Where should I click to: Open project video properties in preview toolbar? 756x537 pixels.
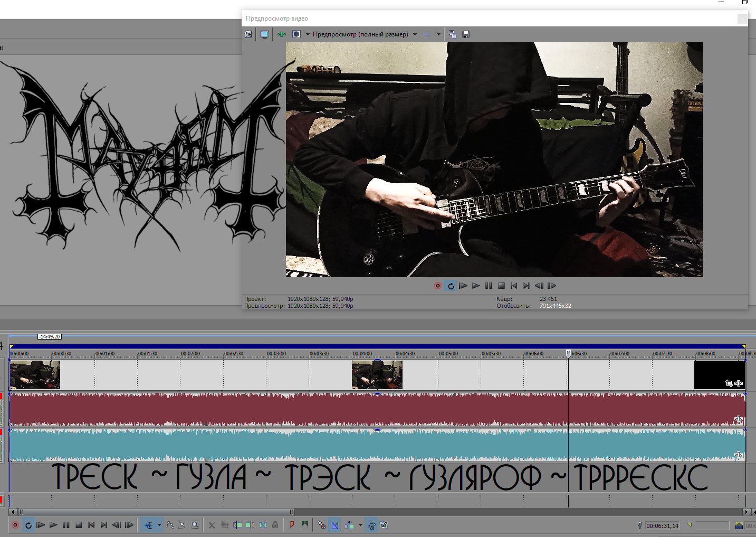click(x=248, y=34)
